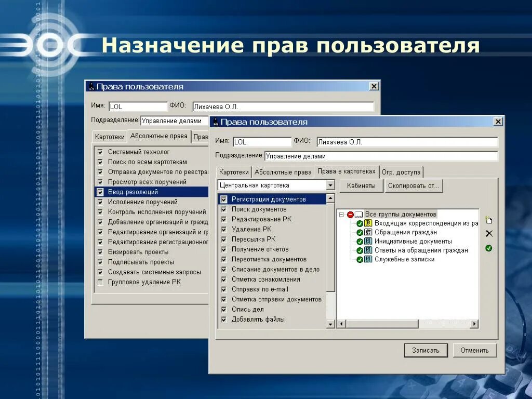Select Служебные записки tree row
Viewport: 532px width, 399px height.
coord(404,260)
